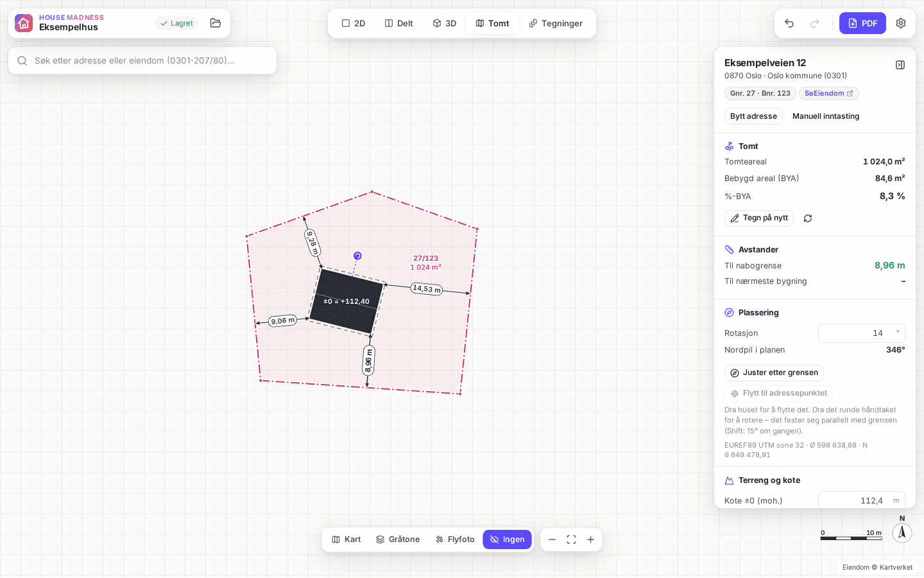Click the 27/123 plot label
This screenshot has width=924, height=578.
coord(426,258)
